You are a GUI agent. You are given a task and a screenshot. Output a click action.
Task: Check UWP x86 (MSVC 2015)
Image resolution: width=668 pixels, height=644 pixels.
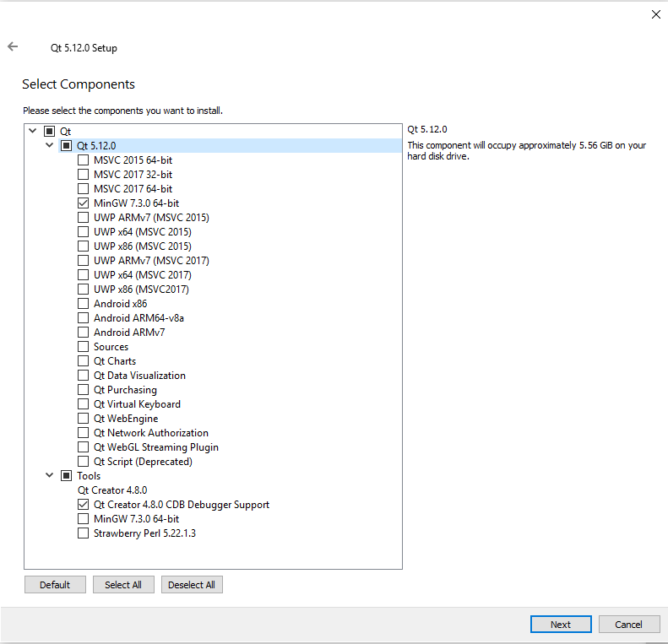pyautogui.click(x=83, y=246)
